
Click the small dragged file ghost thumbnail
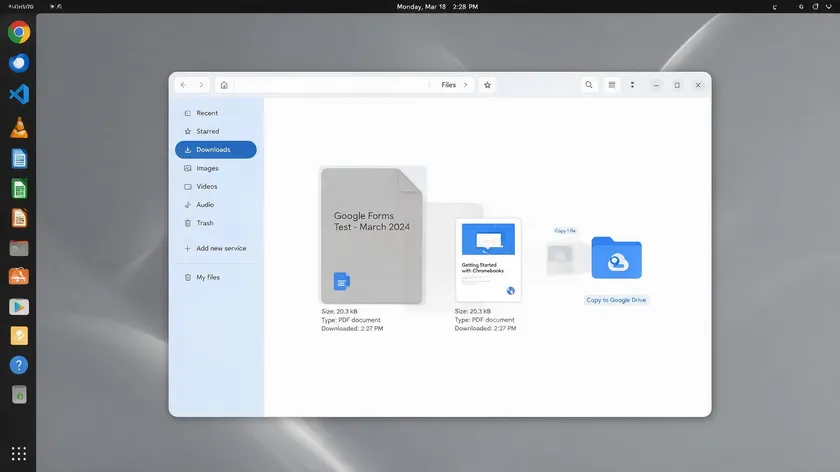click(560, 259)
